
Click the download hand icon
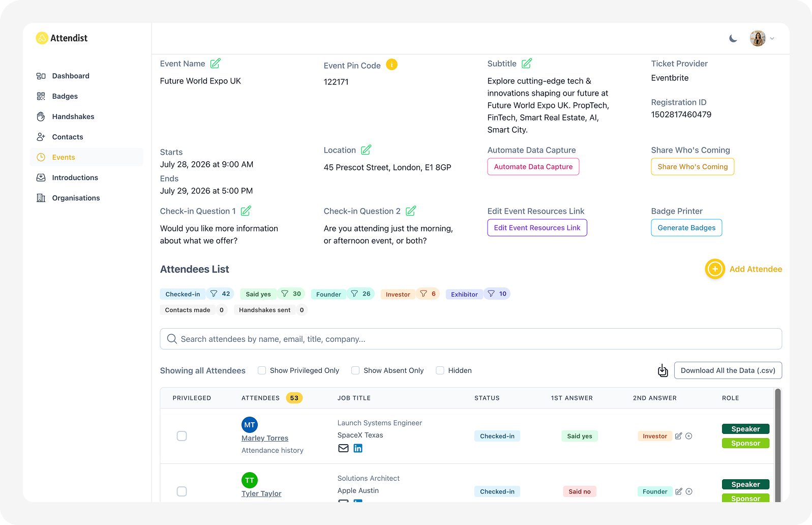click(663, 370)
